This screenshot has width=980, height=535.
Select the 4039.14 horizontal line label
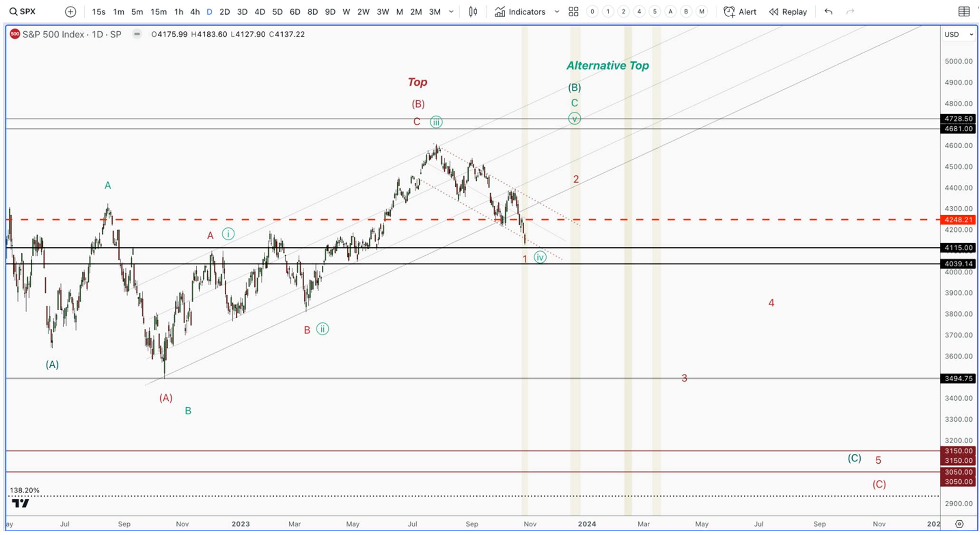tap(958, 264)
